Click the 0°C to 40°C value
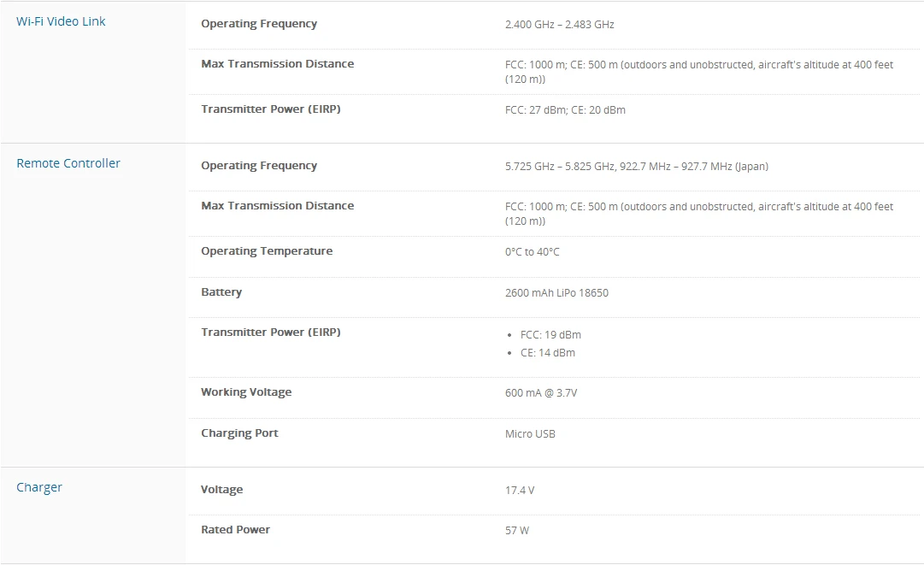Viewport: 924px width, 565px height. tap(533, 252)
